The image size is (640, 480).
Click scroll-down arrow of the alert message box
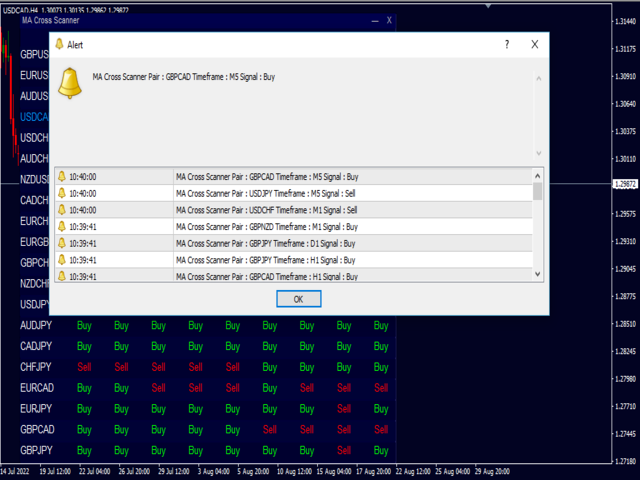point(539,153)
